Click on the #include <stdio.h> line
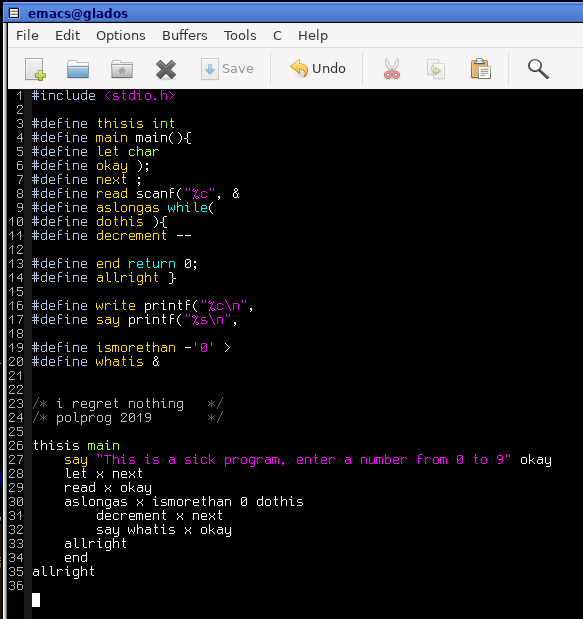This screenshot has width=583, height=619. [x=103, y=96]
